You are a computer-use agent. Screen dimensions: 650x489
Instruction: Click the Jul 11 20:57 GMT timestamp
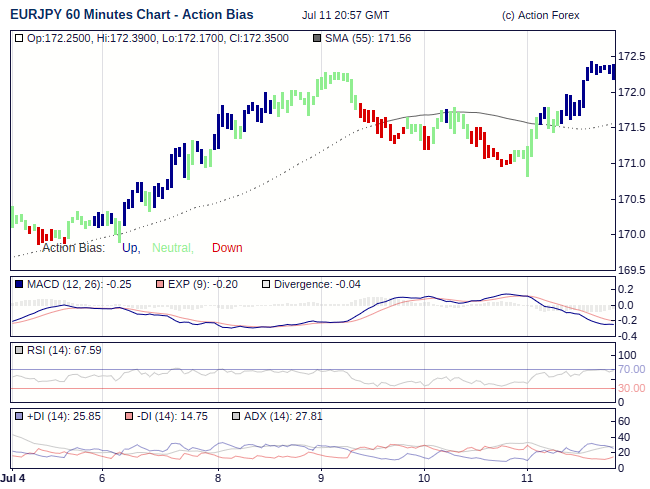point(347,16)
